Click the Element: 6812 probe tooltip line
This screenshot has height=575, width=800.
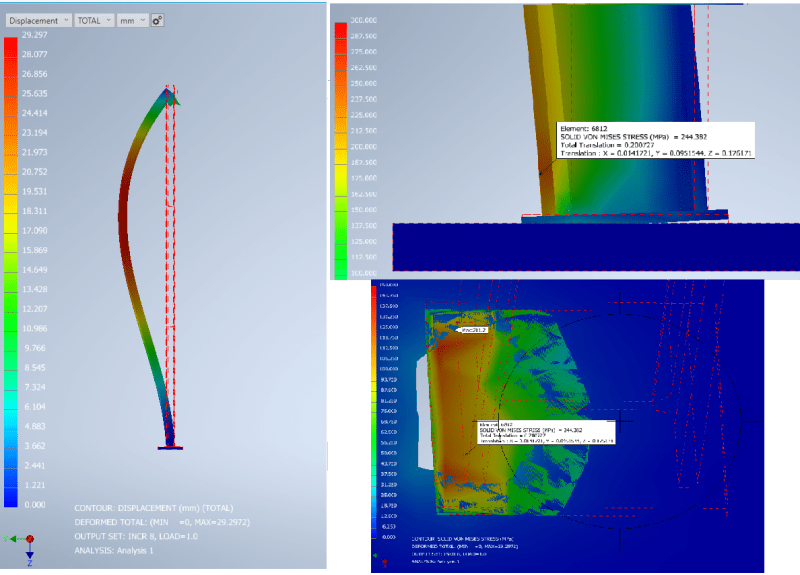coord(584,129)
